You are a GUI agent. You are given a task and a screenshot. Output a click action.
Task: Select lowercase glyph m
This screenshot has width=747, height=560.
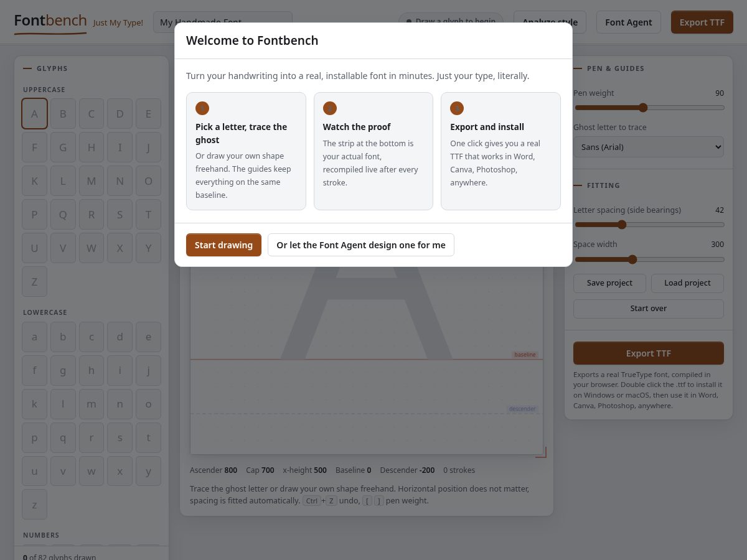92,404
